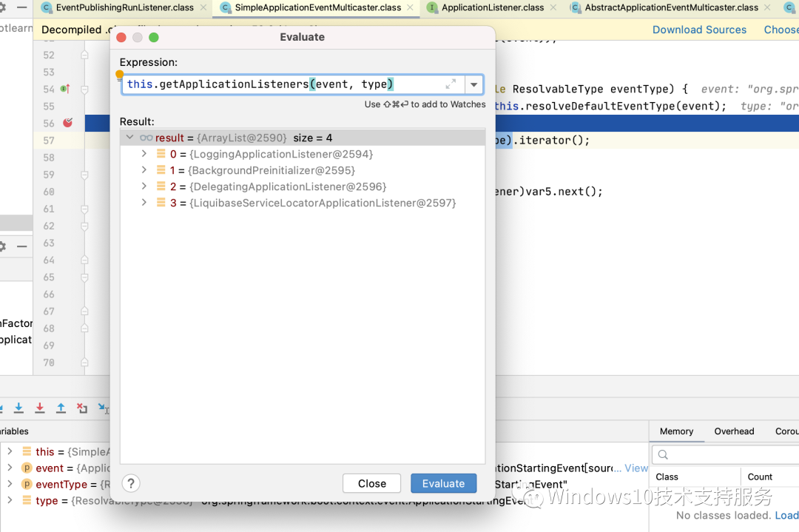Click the Step Out debugger icon
This screenshot has width=799, height=532.
click(x=61, y=408)
